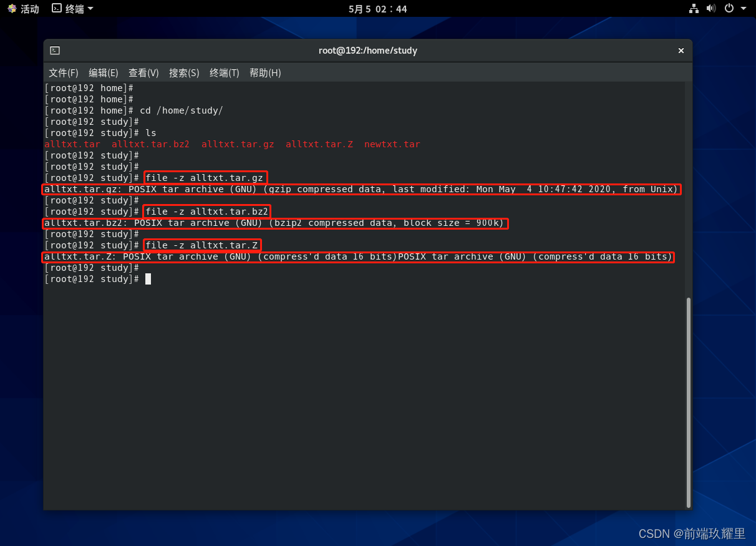The image size is (756, 546).
Task: Click the terminal vertical scrollbar
Action: point(689,402)
